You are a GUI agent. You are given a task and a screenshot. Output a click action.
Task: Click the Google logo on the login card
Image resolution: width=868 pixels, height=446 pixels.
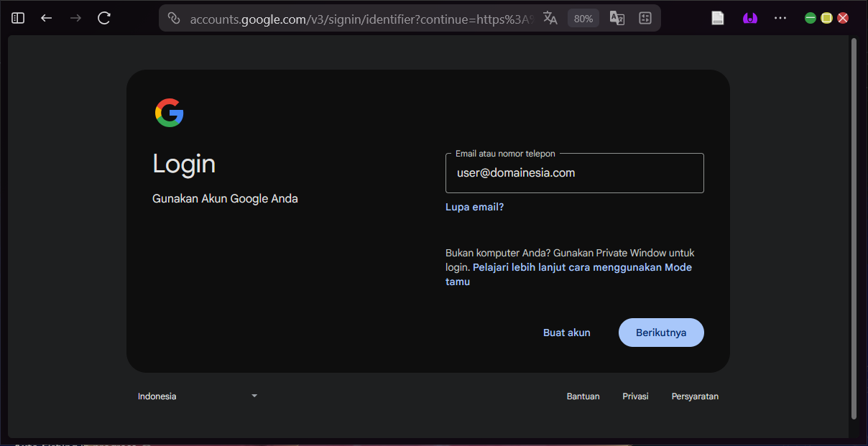click(x=170, y=113)
